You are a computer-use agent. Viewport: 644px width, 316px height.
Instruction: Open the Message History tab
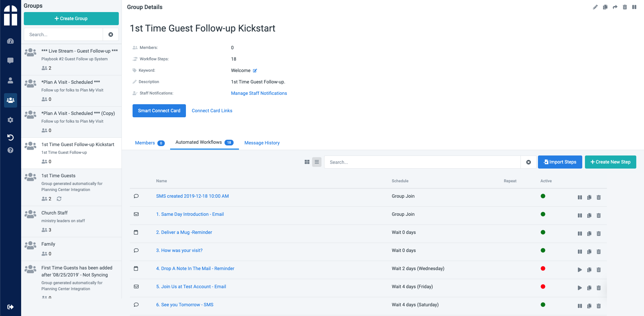[x=262, y=143]
